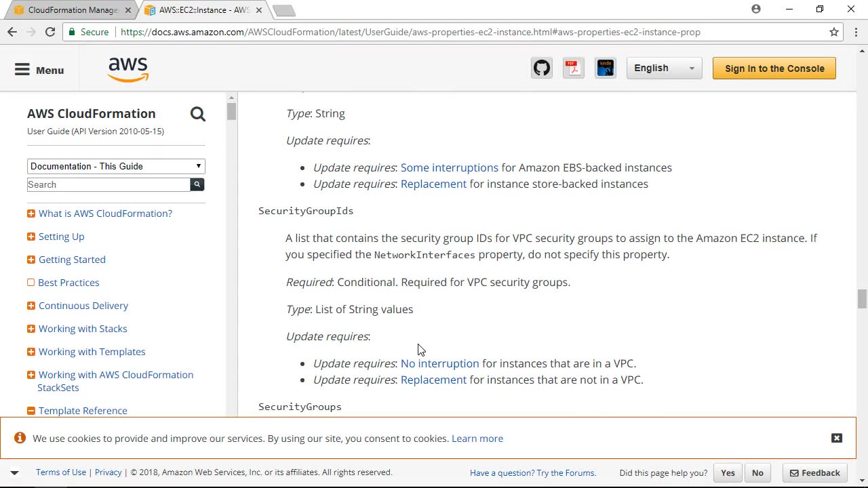Click the hamburger Menu icon
Image resolution: width=868 pixels, height=488 pixels.
point(22,70)
